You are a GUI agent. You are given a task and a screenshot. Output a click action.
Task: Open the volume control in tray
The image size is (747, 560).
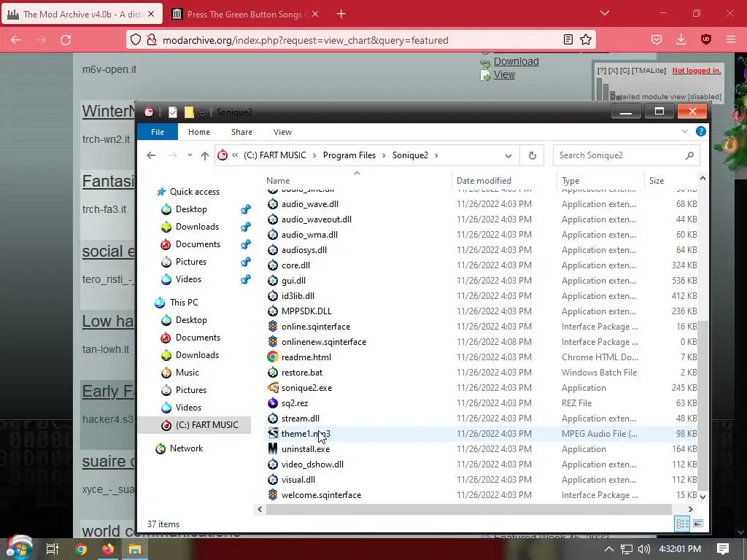tap(644, 549)
